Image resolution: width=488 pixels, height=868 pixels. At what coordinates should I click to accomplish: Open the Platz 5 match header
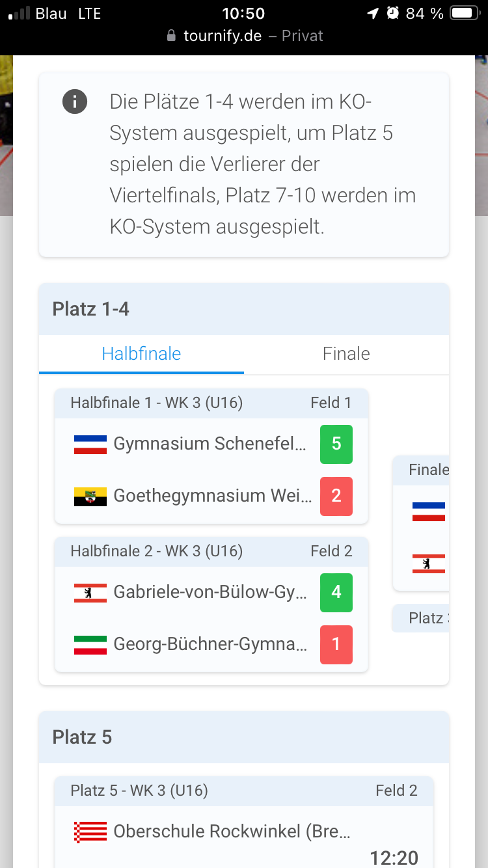(x=244, y=791)
